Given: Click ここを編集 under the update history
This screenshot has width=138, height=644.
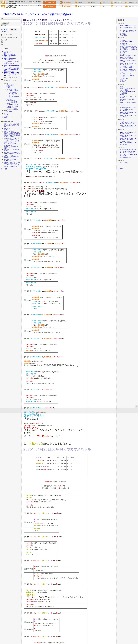Looking at the screenshot, I should coord(120,169).
